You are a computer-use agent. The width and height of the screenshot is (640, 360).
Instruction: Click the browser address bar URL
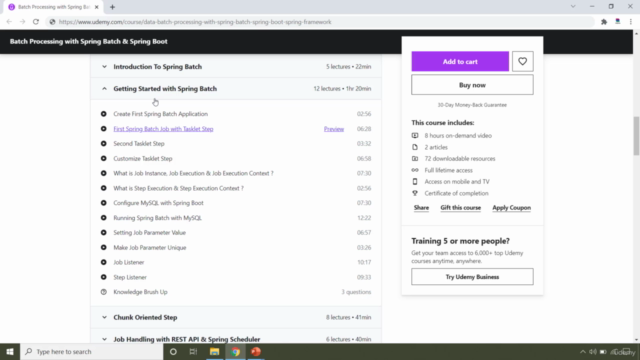coord(195,22)
